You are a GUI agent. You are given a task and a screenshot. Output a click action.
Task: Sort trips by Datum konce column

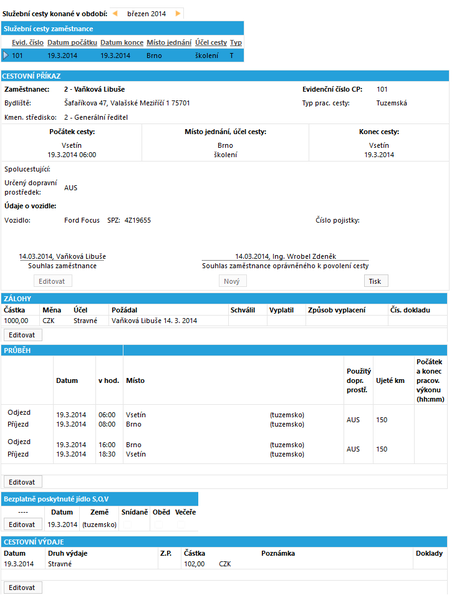click(x=122, y=42)
